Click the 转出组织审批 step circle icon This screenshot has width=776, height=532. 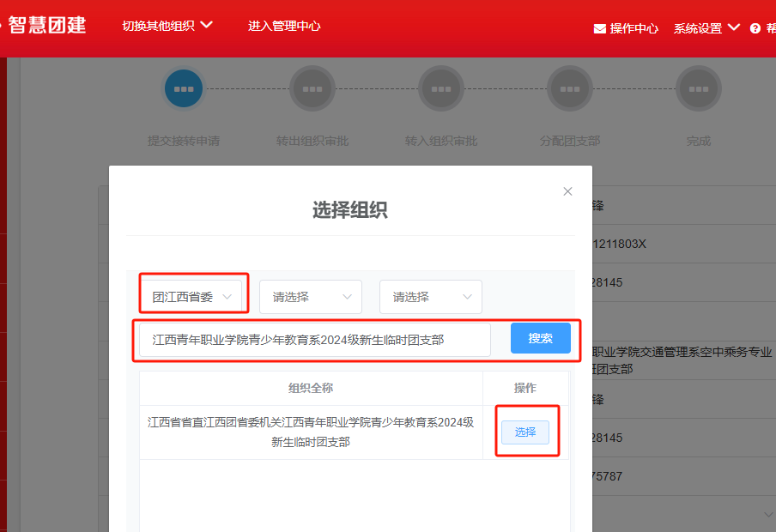(x=312, y=88)
